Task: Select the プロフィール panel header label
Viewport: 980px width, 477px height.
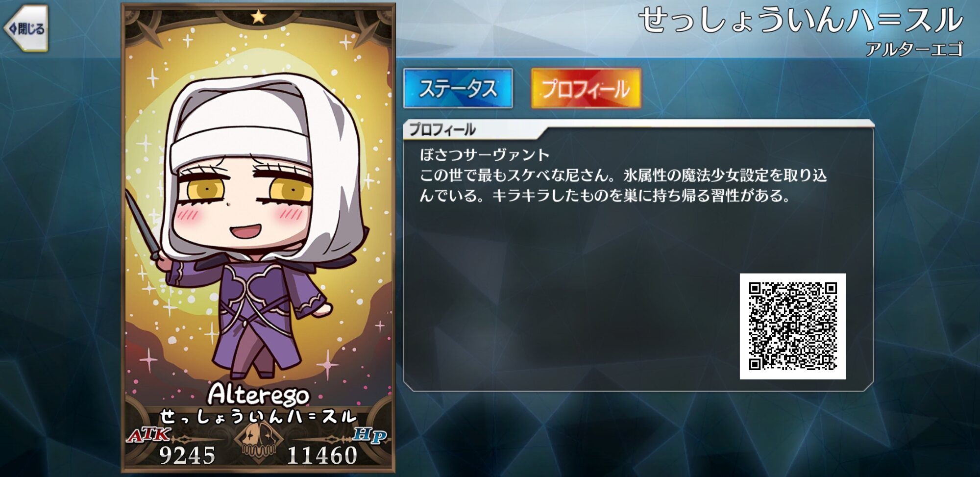Action: [x=442, y=129]
